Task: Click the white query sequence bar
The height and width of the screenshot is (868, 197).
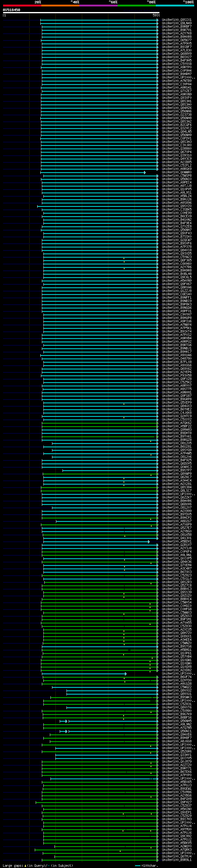Action: (81, 12)
